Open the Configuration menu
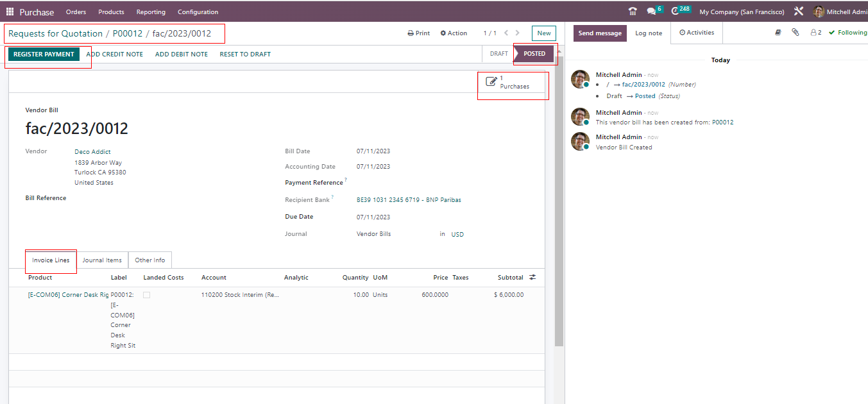 [x=198, y=12]
